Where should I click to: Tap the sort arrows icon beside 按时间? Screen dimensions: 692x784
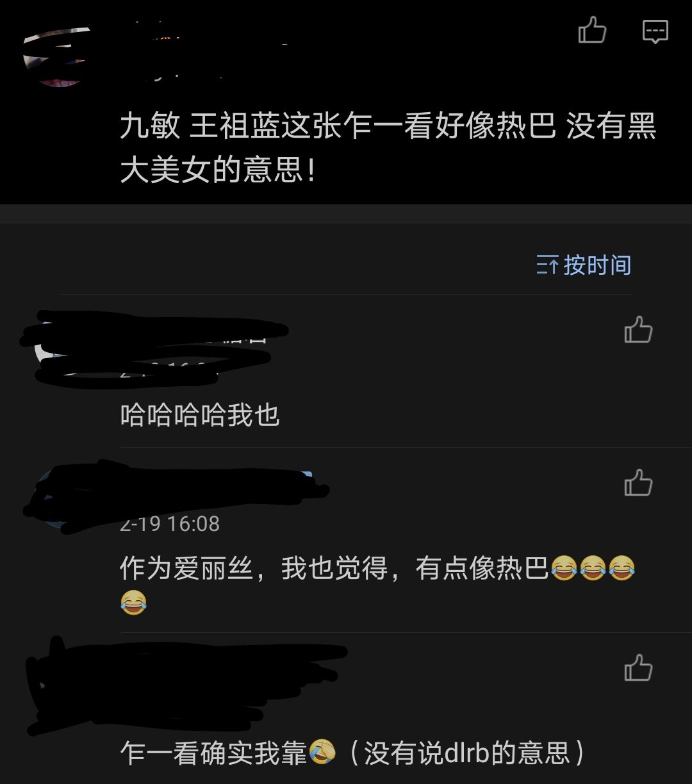pyautogui.click(x=547, y=265)
